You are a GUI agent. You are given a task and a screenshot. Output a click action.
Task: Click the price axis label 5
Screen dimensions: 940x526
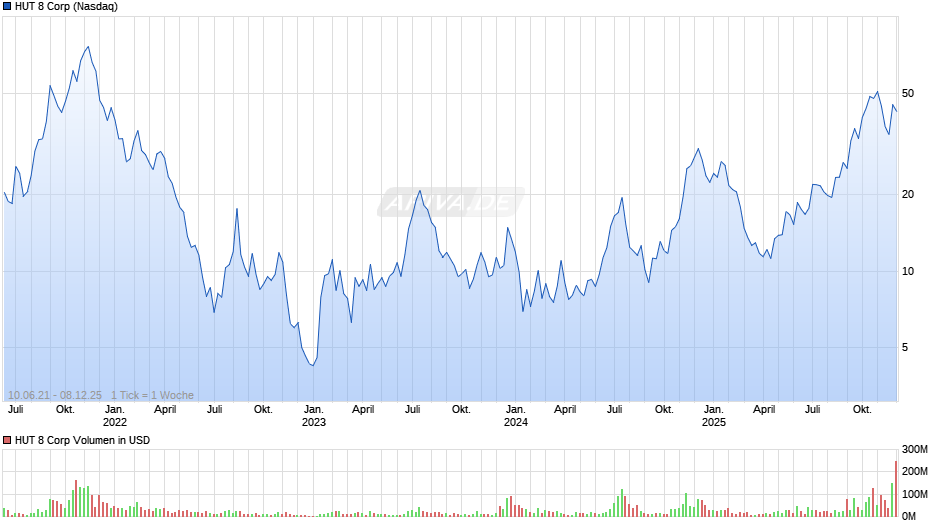pos(905,348)
